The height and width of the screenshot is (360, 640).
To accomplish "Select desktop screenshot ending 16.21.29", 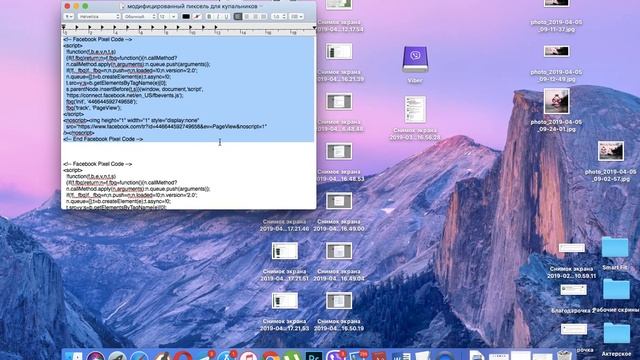I will (339, 51).
